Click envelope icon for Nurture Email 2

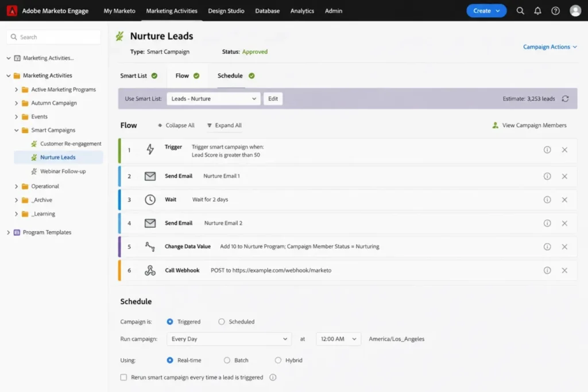point(150,223)
